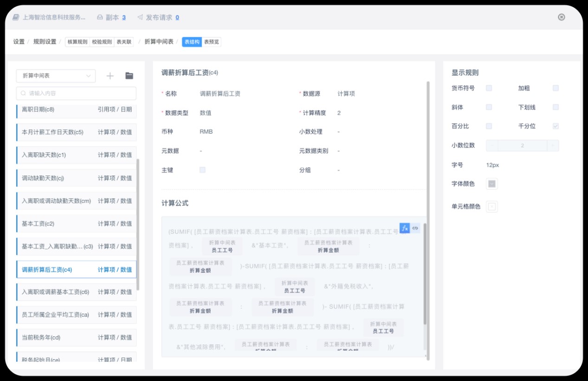This screenshot has height=381, width=588.
Task: Click the book icon beside company name
Action: [16, 17]
